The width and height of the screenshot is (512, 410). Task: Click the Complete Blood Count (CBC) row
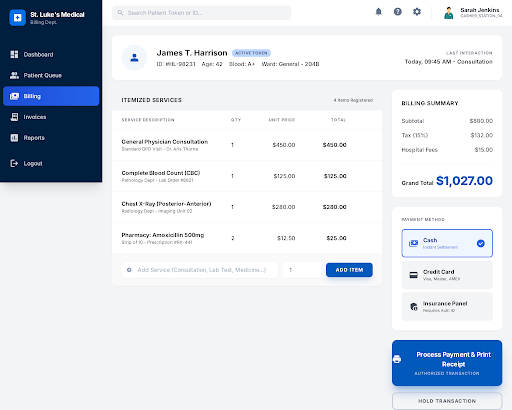point(247,176)
